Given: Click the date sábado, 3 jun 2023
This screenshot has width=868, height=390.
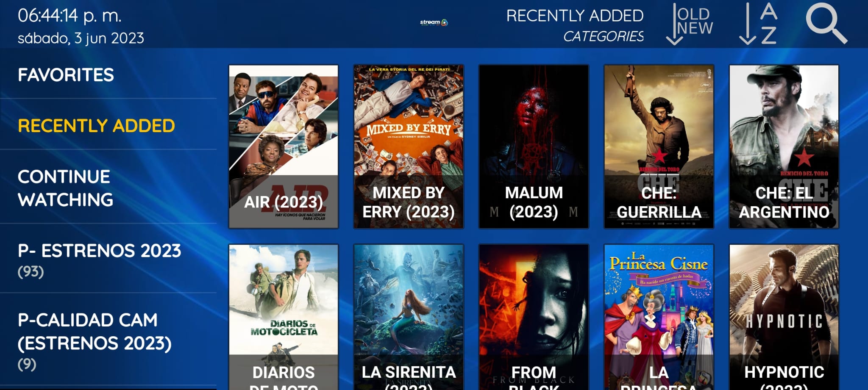Looking at the screenshot, I should pyautogui.click(x=81, y=38).
